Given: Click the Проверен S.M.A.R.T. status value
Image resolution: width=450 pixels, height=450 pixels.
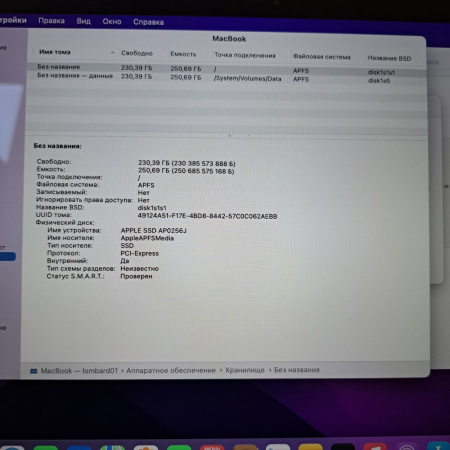Looking at the screenshot, I should 136,276.
